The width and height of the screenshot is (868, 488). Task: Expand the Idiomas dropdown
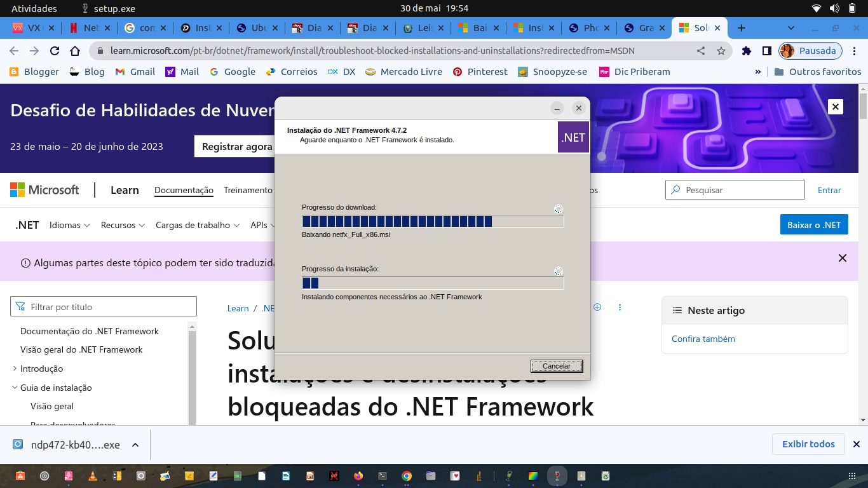click(70, 225)
